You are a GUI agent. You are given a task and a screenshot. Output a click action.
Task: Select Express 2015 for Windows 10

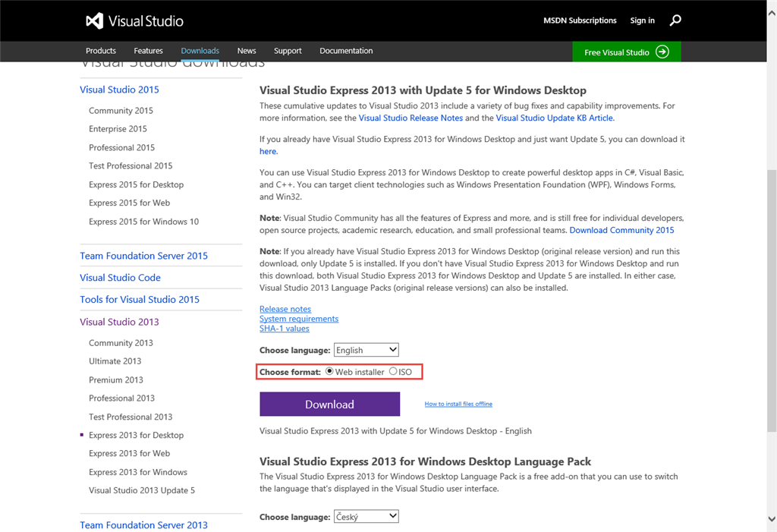point(143,222)
